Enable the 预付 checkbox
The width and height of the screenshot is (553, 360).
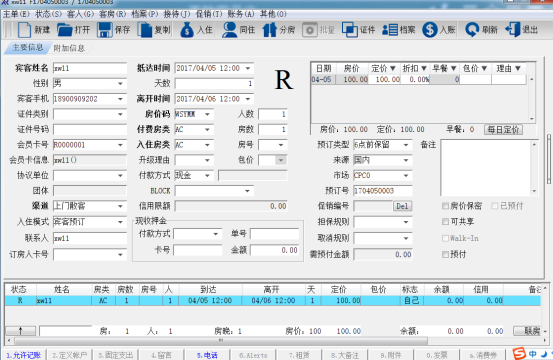coord(445,254)
